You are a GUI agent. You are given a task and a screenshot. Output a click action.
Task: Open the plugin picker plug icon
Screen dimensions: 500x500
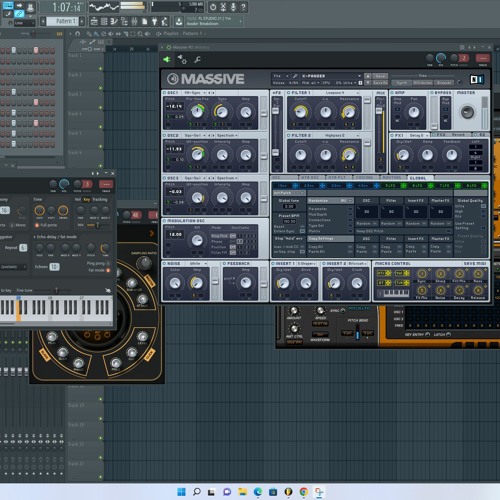(154, 22)
